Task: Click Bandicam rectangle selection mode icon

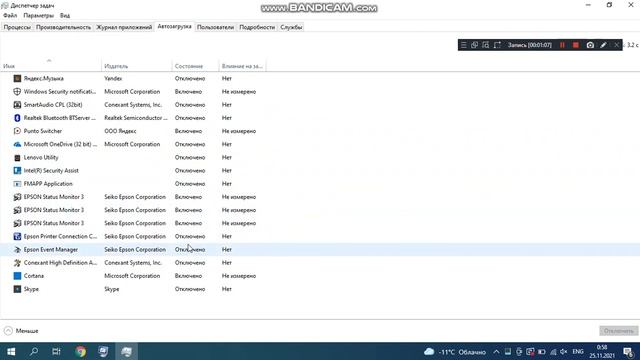Action: [x=497, y=45]
